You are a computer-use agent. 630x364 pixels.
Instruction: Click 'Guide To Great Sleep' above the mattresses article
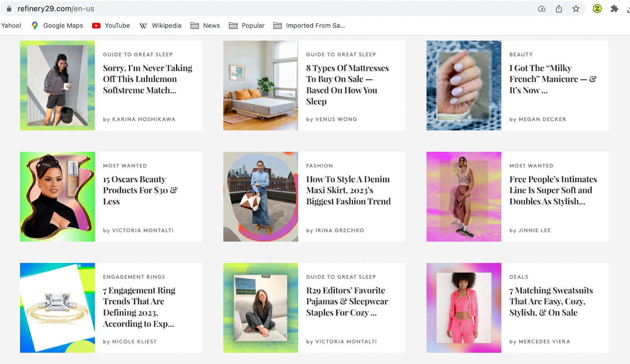coord(341,54)
